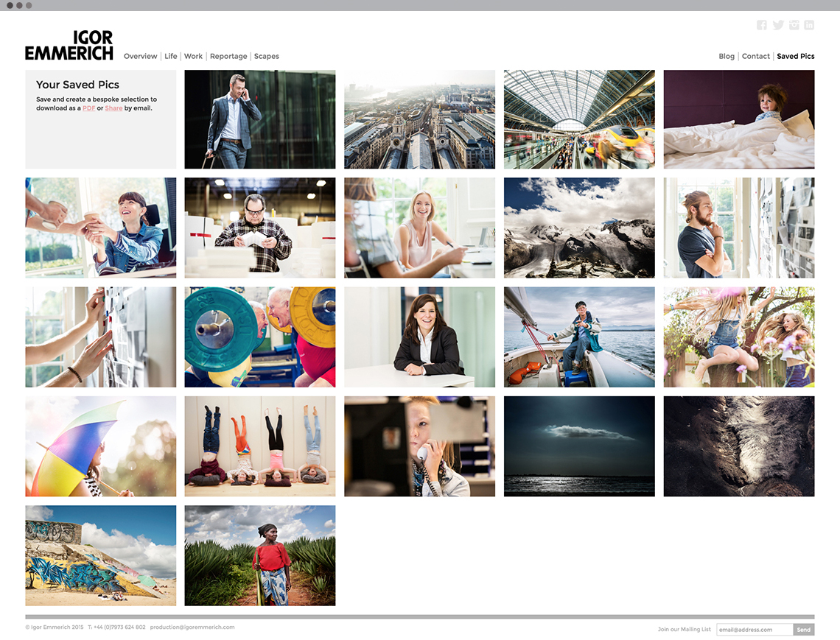Open the Facebook social icon

pyautogui.click(x=762, y=25)
